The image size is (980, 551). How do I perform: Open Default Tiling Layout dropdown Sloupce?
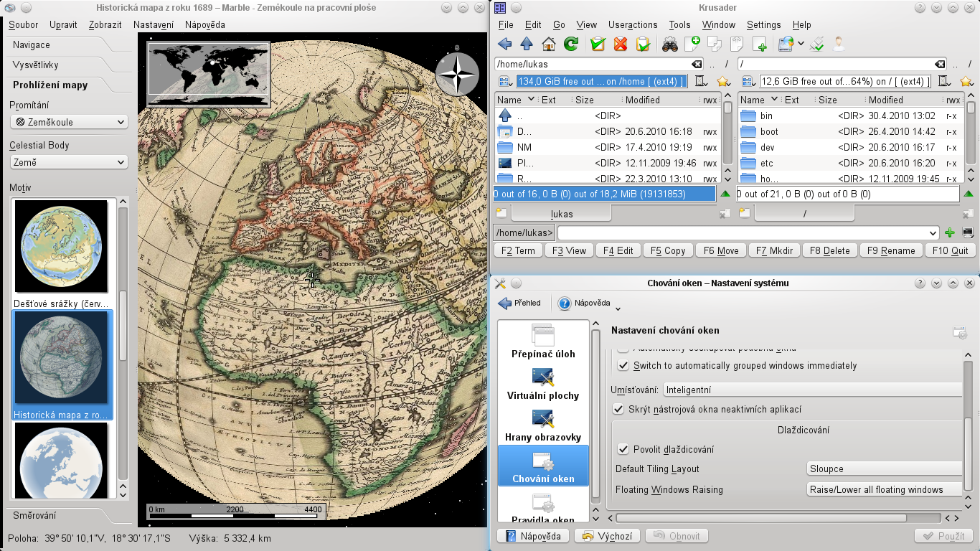pyautogui.click(x=885, y=468)
